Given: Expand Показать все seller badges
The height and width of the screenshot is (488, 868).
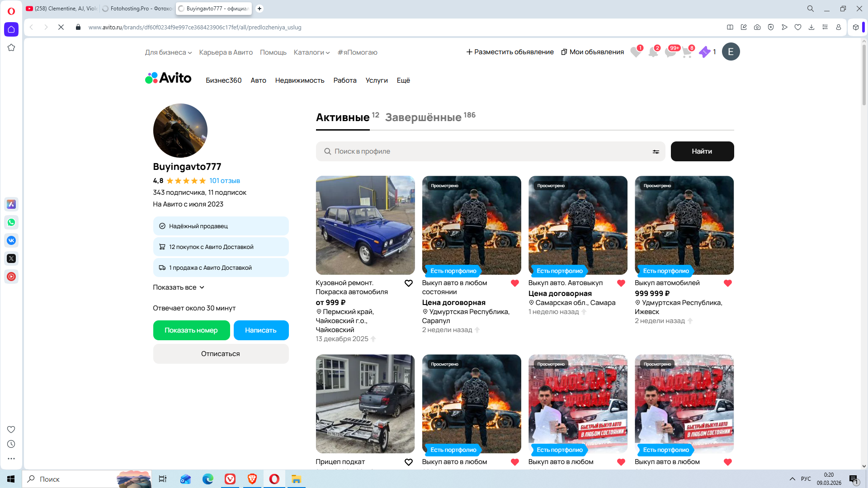Looking at the screenshot, I should [179, 287].
